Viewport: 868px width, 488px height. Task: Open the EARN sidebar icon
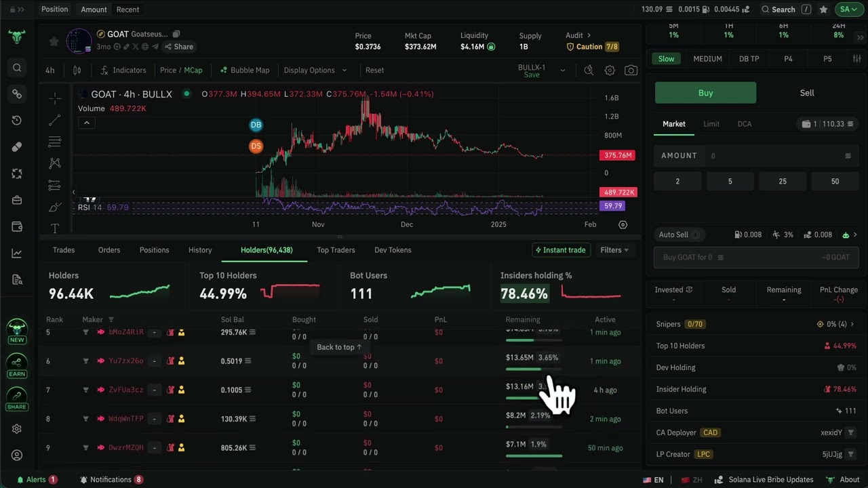tap(17, 366)
